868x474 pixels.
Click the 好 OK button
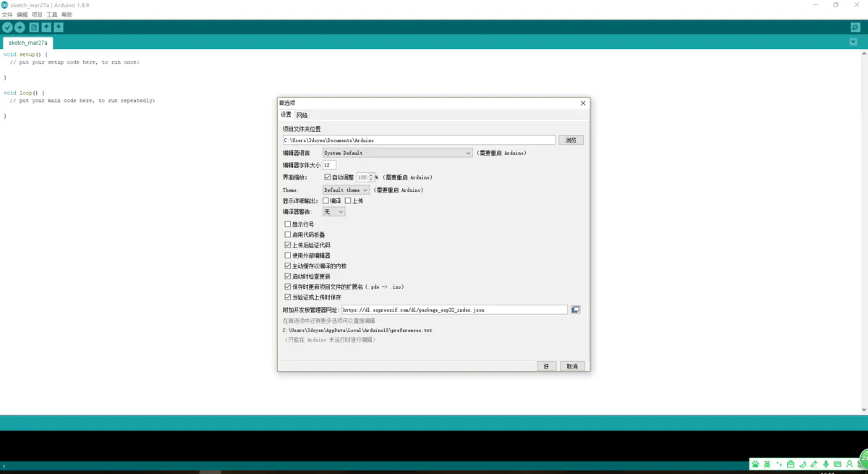point(546,366)
